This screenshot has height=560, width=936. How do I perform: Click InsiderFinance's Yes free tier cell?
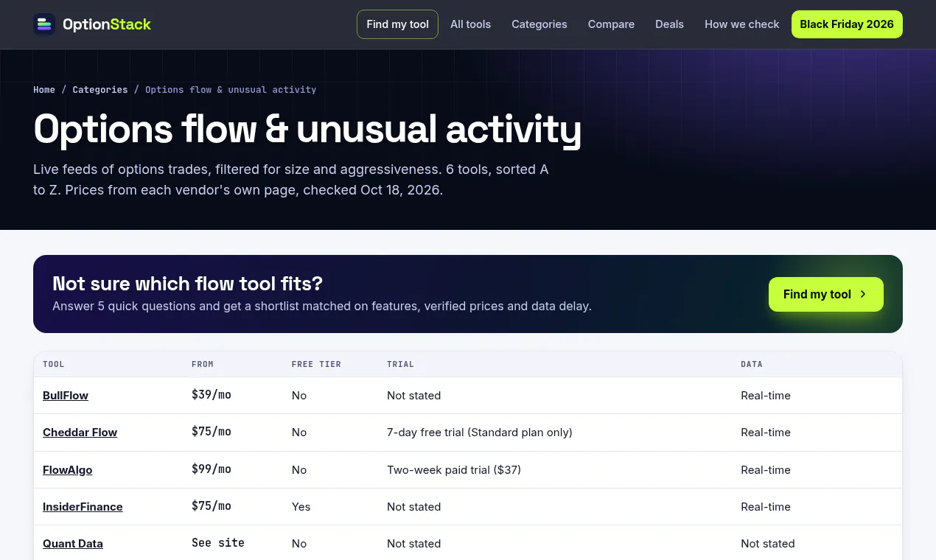pyautogui.click(x=301, y=507)
